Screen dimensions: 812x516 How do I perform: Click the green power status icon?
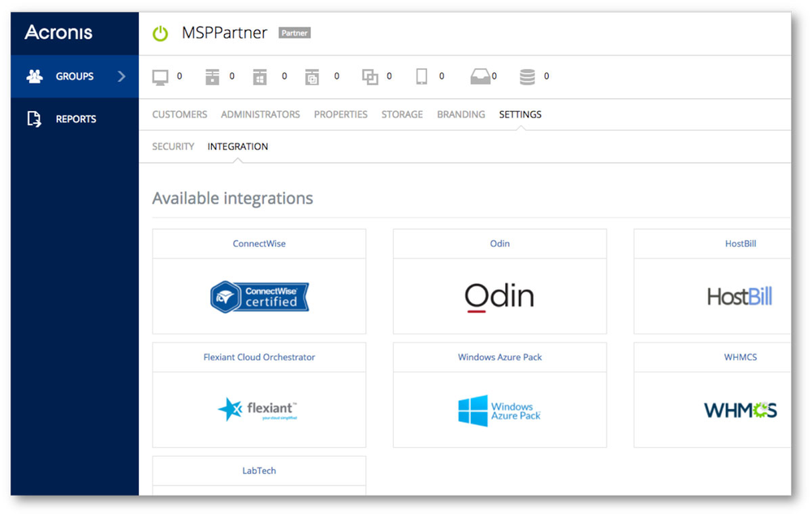point(161,33)
